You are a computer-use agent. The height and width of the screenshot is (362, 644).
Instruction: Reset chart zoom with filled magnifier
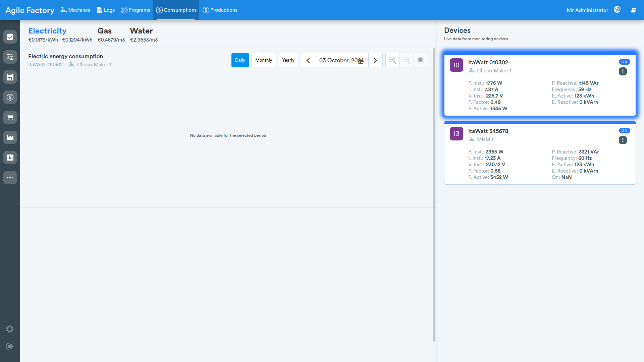(421, 60)
